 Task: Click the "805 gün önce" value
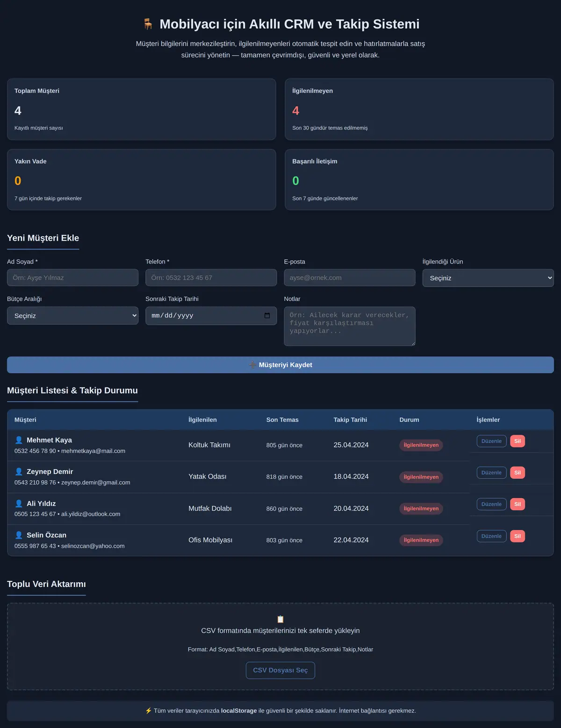[x=284, y=445]
